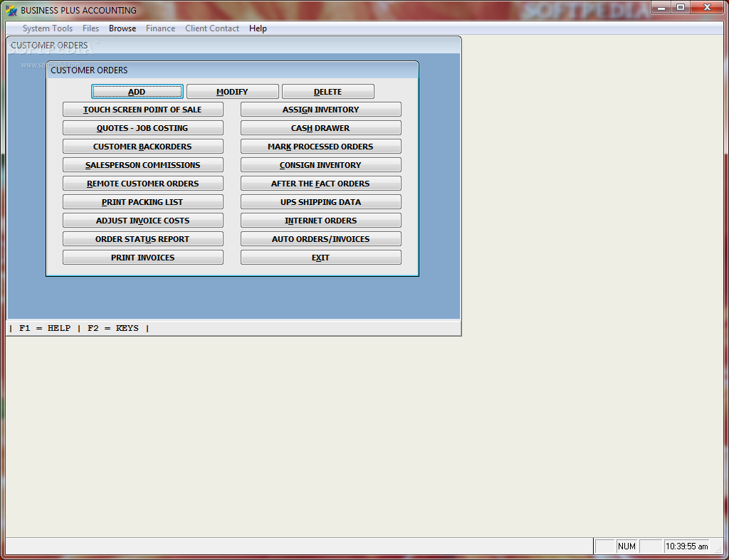Image resolution: width=729 pixels, height=560 pixels.
Task: Open Quotes - Job Costing
Action: click(x=142, y=128)
